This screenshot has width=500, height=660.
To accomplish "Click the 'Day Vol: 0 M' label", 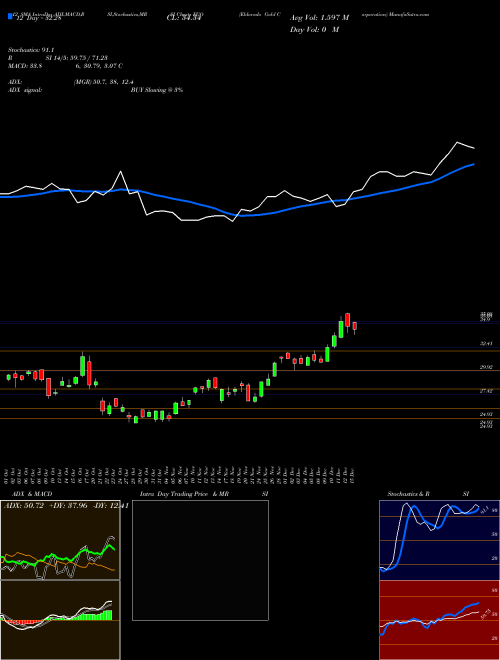I will click(314, 29).
